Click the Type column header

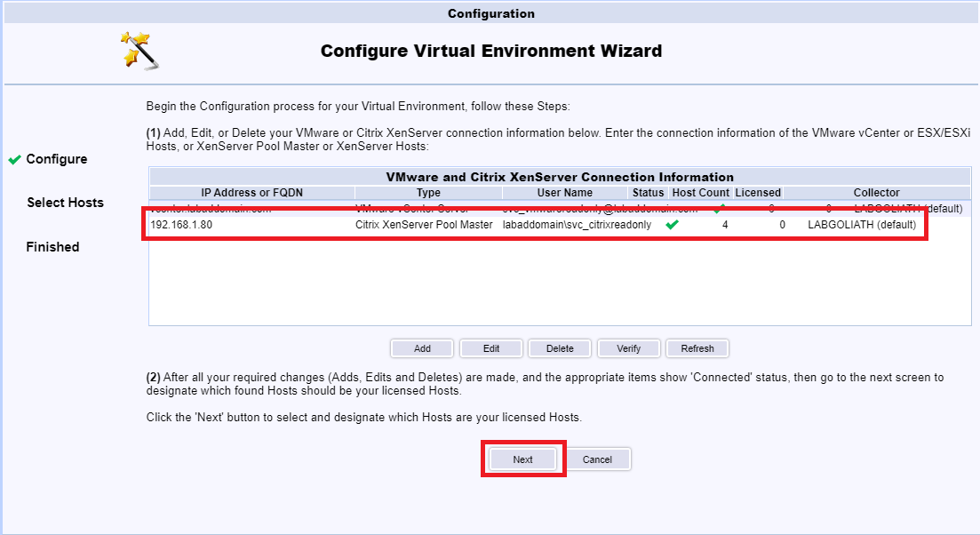(x=428, y=193)
